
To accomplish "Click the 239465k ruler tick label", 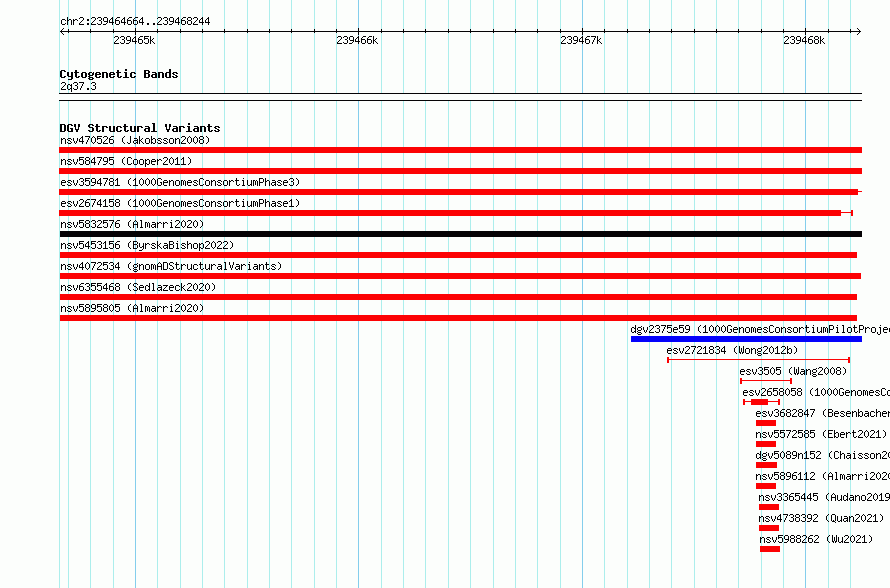I will point(134,40).
